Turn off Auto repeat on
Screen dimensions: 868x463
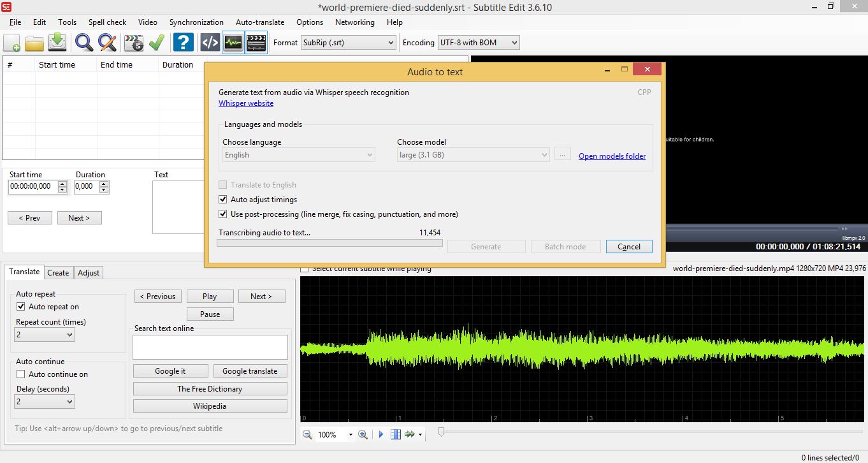(x=22, y=306)
